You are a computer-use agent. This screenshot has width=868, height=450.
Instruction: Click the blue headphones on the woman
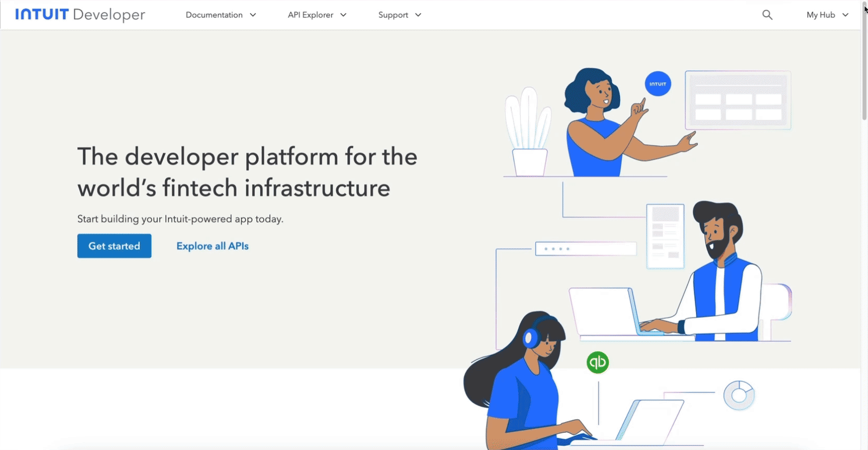(x=531, y=338)
